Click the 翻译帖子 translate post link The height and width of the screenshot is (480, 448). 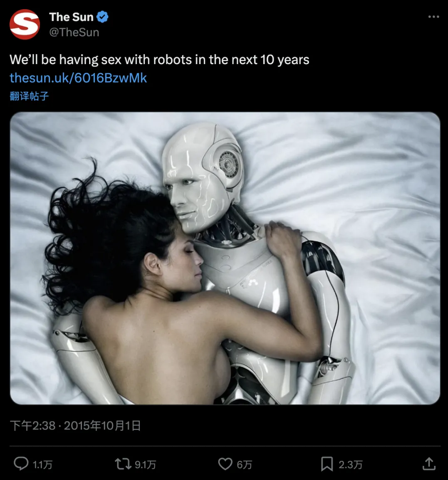click(29, 96)
